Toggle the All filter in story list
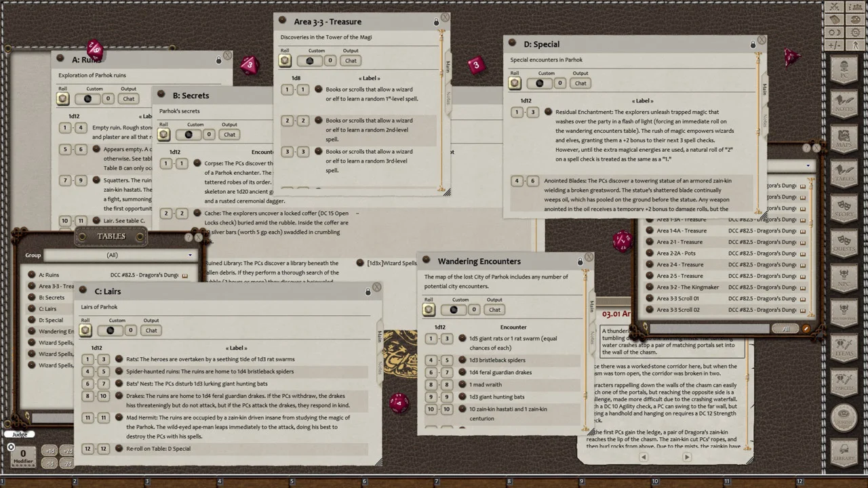The width and height of the screenshot is (868, 488). point(785,329)
